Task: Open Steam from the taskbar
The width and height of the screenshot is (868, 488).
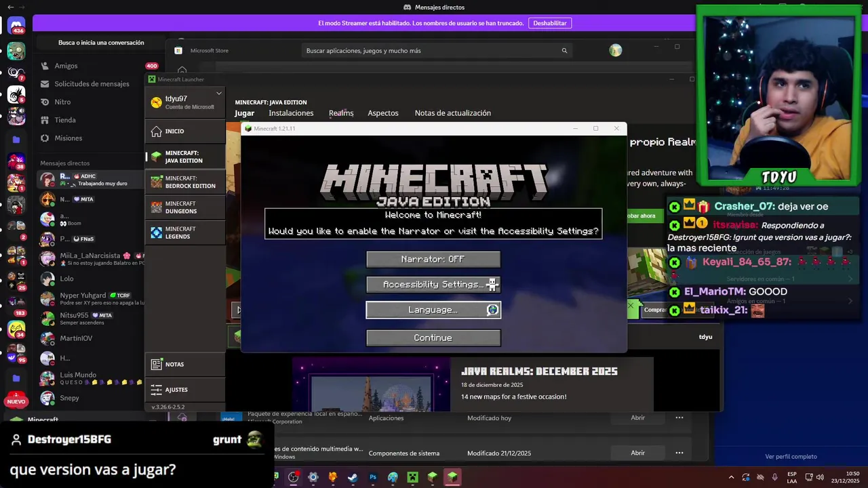Action: pos(353,477)
